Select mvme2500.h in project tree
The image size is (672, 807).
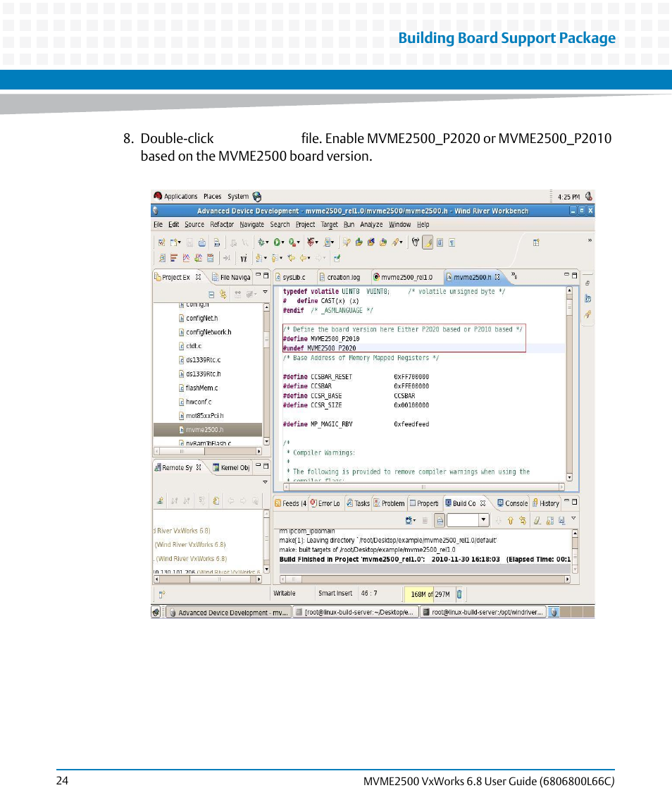(207, 430)
